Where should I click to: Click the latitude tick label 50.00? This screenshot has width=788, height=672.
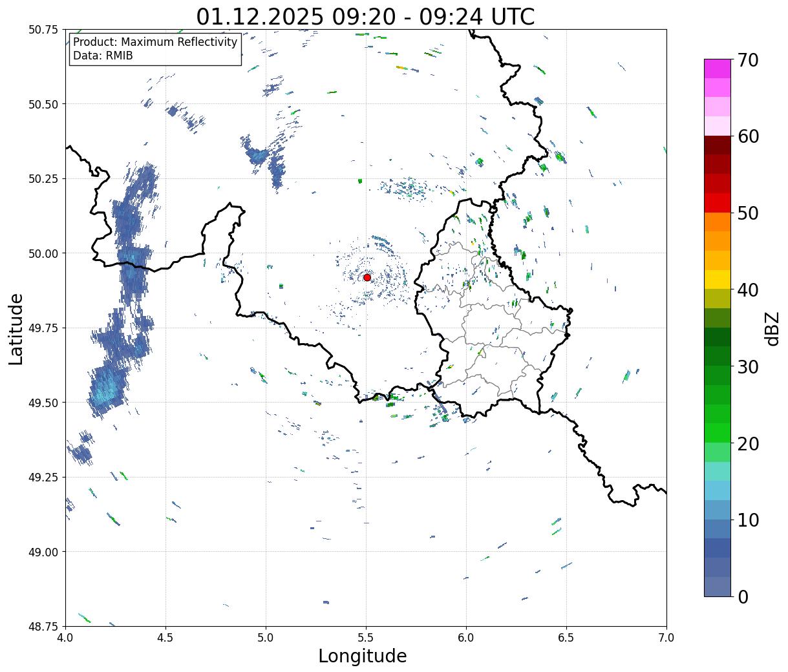pyautogui.click(x=43, y=253)
